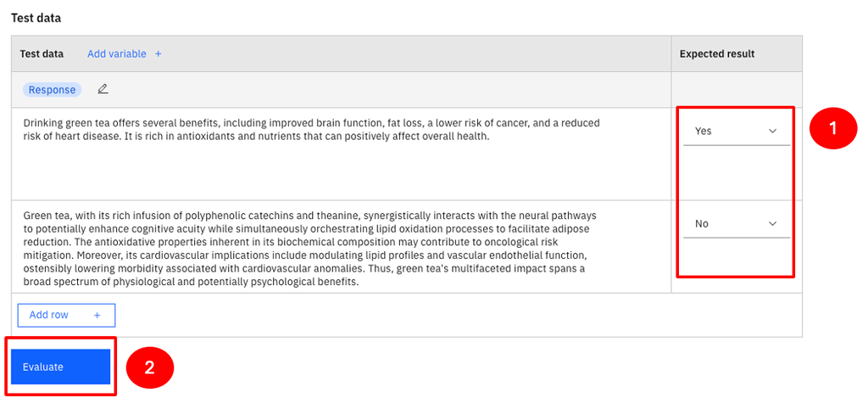Screen dimensions: 868x409
Task: Click the pencil edit icon beside Response
Action: (103, 89)
